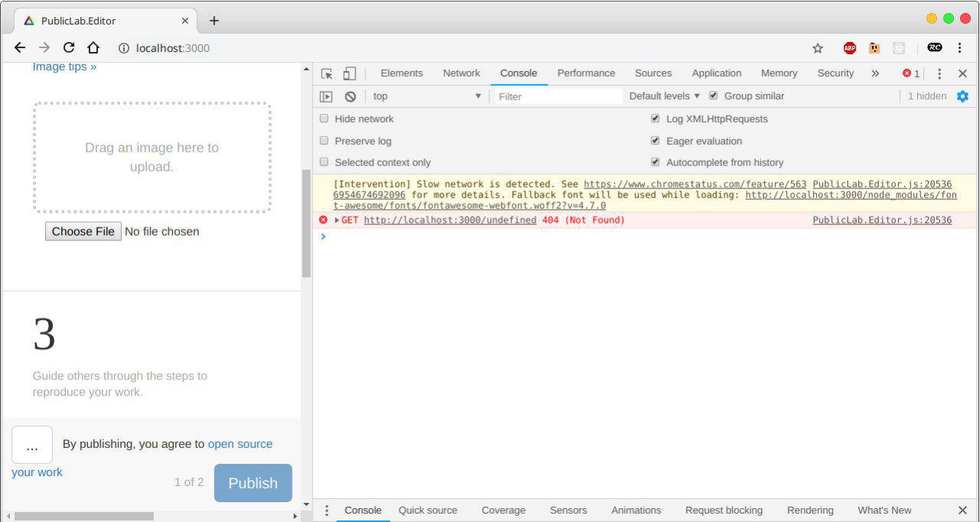
Task: Click the console Filter field
Action: click(x=558, y=96)
